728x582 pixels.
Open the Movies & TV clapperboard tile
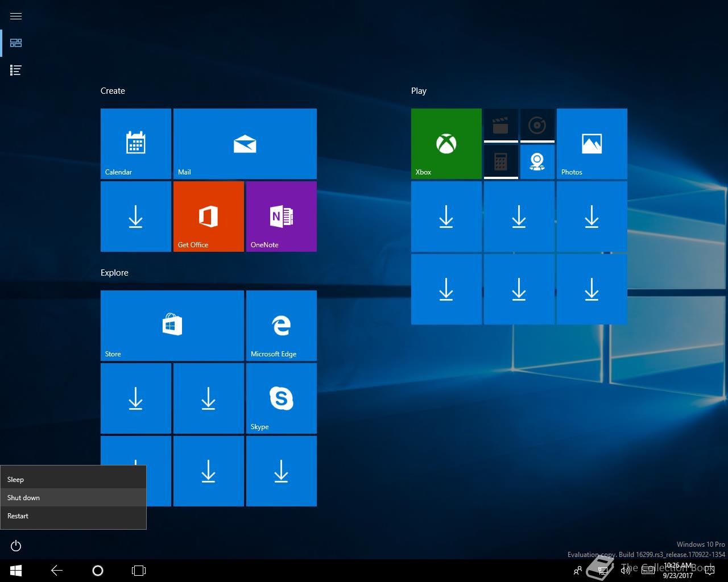point(501,126)
